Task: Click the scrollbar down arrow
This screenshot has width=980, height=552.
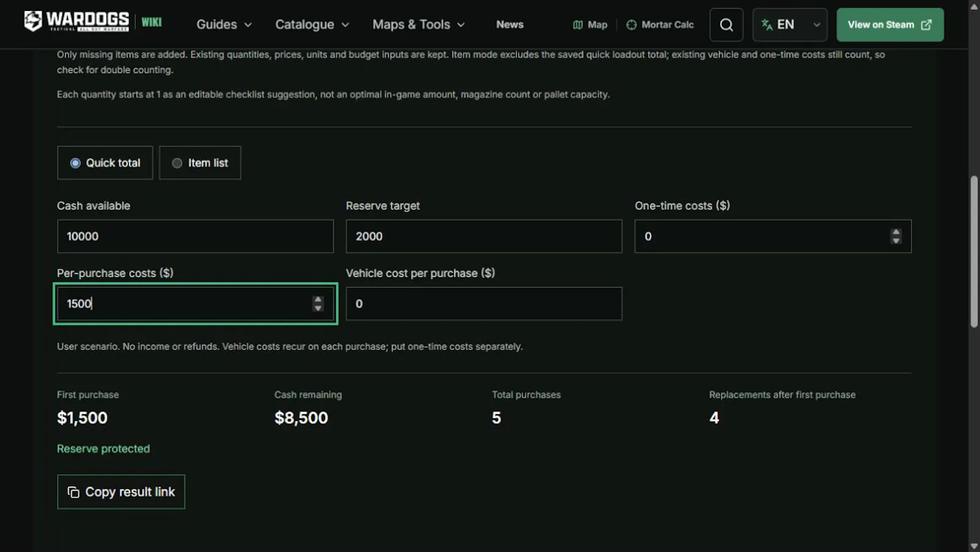Action: point(974,546)
